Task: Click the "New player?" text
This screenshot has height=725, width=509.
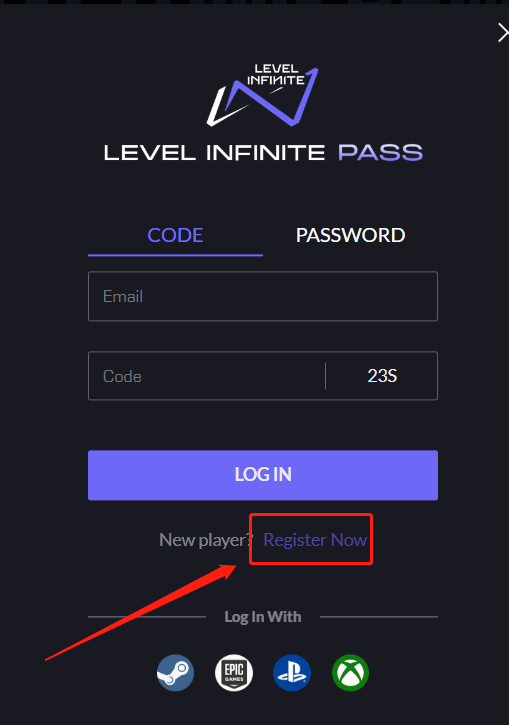Action: coord(206,540)
